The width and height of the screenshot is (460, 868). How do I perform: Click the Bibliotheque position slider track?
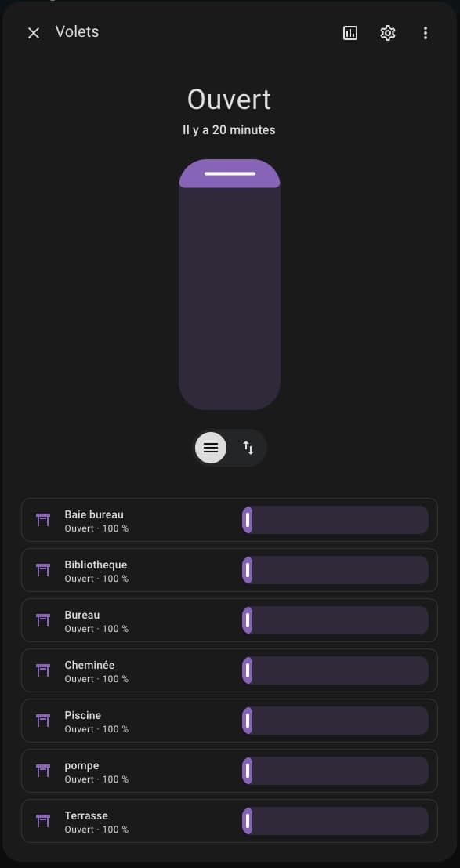(335, 570)
